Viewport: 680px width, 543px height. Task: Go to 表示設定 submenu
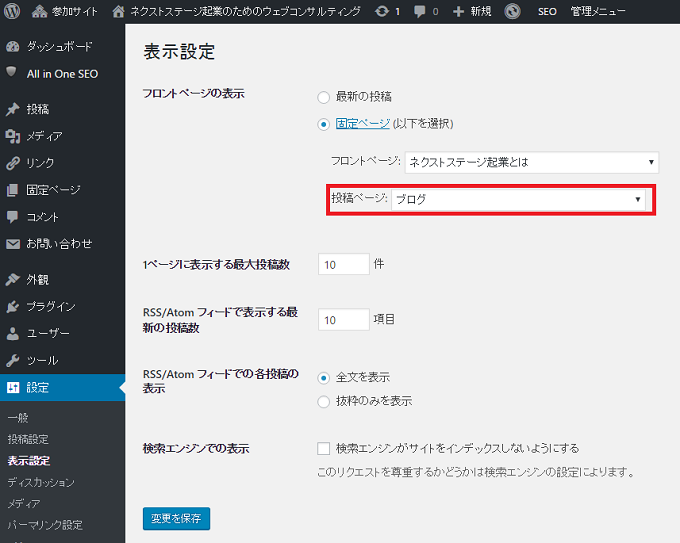[x=29, y=461]
